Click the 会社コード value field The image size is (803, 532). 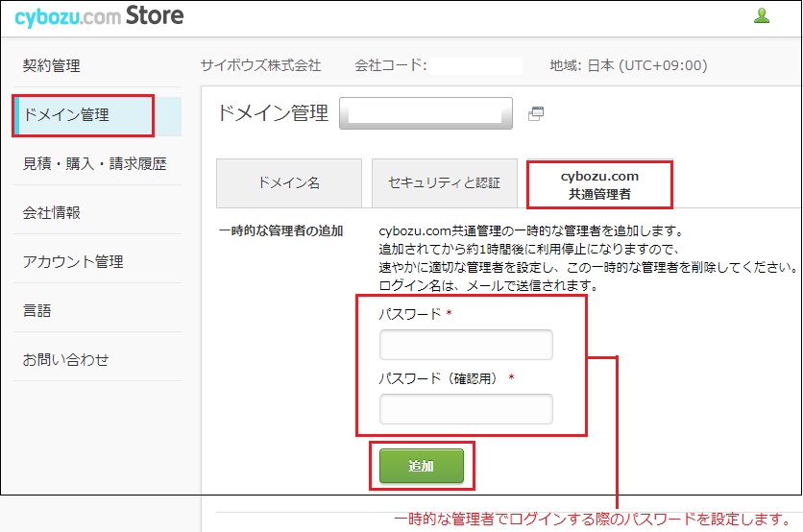click(475, 66)
